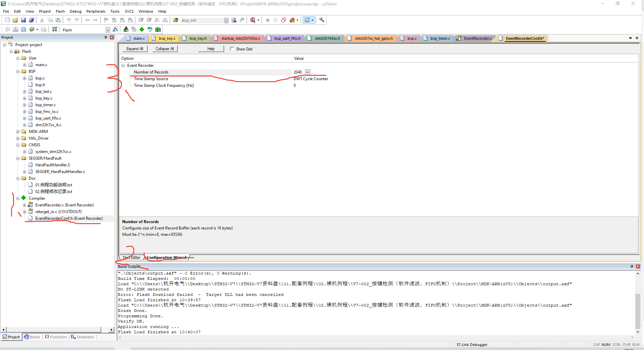Open the Peripherals menu
This screenshot has height=350, width=644.
point(96,11)
